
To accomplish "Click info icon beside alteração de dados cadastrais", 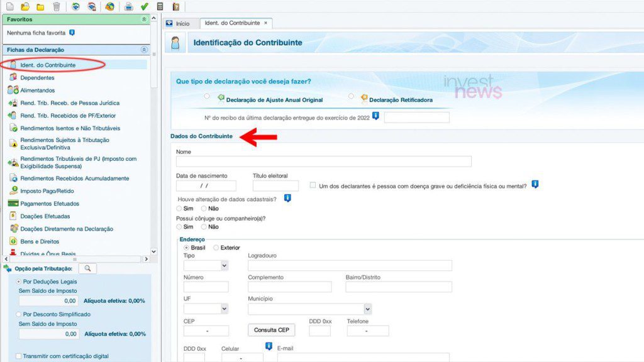I will click(x=287, y=198).
